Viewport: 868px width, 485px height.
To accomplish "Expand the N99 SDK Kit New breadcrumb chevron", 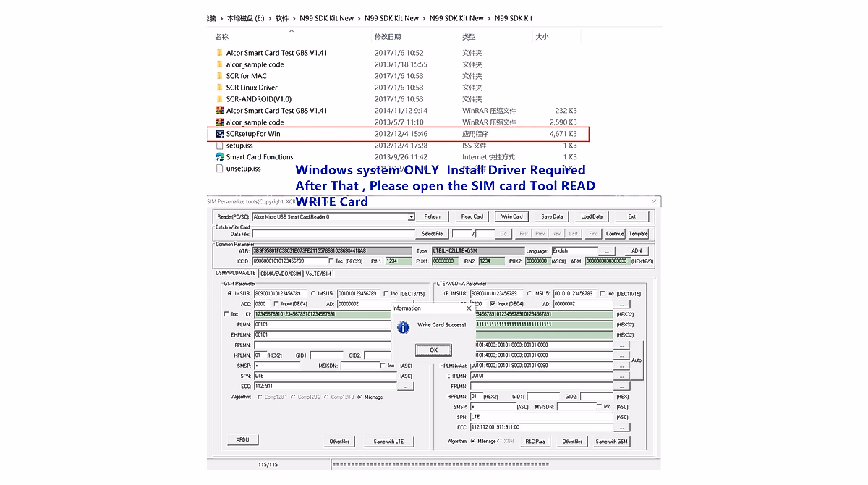I will point(359,16).
